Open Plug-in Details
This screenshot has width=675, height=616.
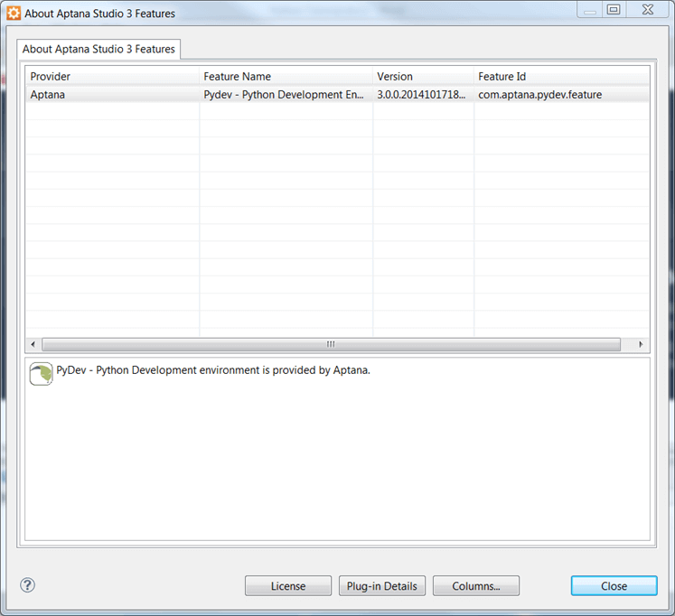[x=382, y=586]
